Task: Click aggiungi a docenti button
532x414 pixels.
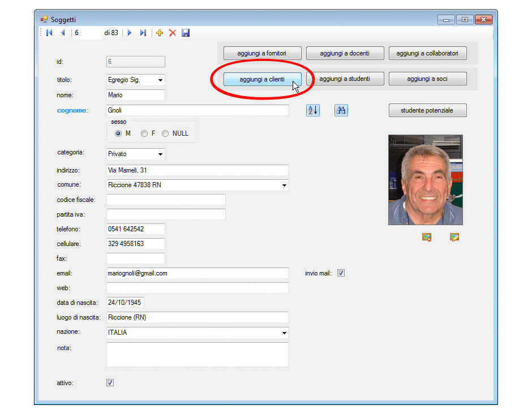Action: [x=345, y=53]
